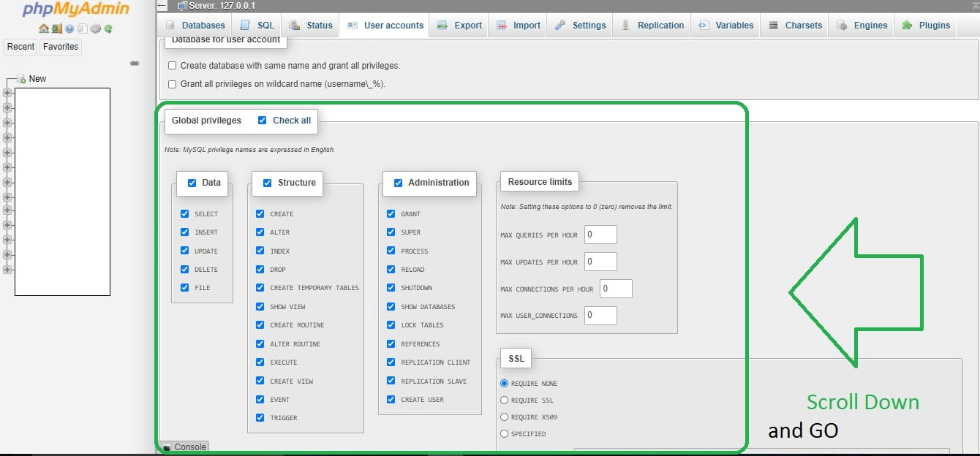This screenshot has height=456, width=980.
Task: Uncheck the CREATE USER privilege checkbox
Action: pyautogui.click(x=391, y=400)
